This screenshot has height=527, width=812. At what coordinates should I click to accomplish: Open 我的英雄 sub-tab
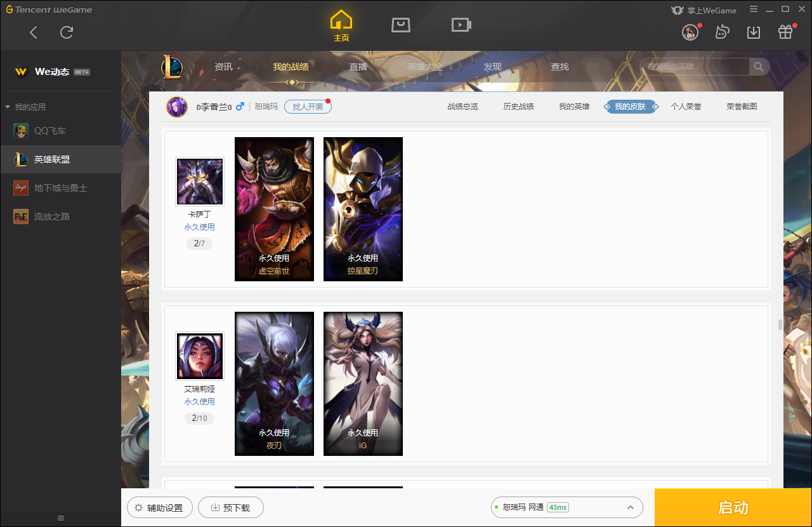click(x=574, y=107)
